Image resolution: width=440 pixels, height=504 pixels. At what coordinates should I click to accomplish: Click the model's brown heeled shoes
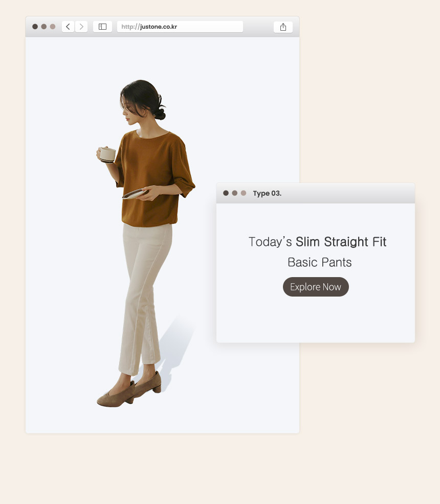click(128, 390)
